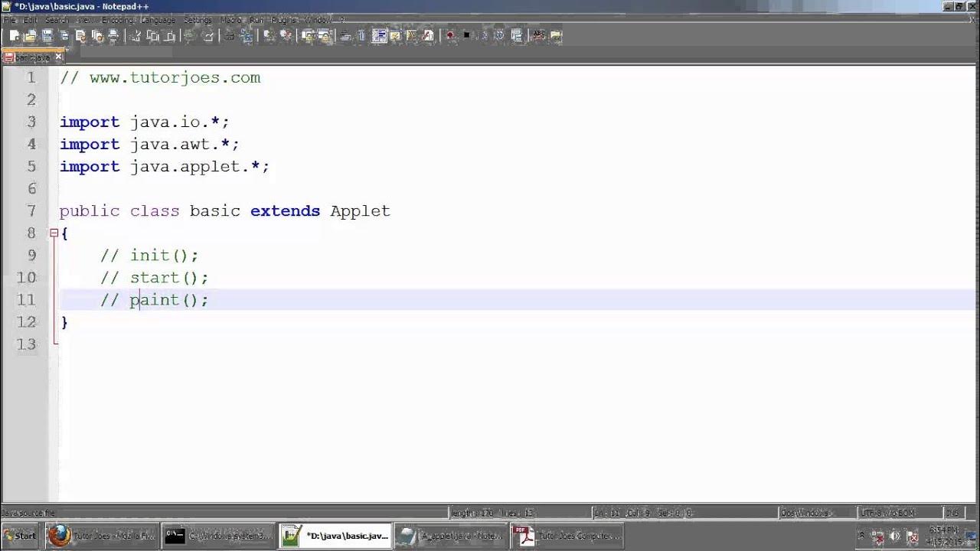Image resolution: width=980 pixels, height=551 pixels.
Task: Click the Save All toolbar icon
Action: click(x=64, y=35)
